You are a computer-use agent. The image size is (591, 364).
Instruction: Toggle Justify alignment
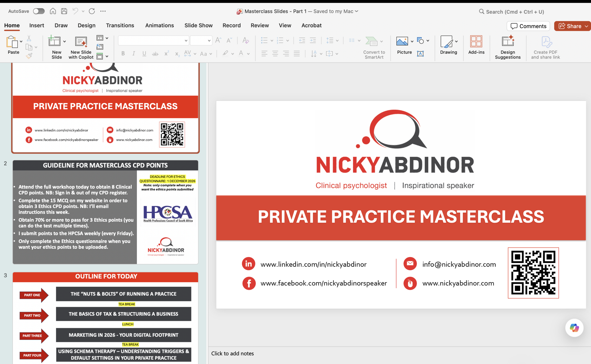297,54
